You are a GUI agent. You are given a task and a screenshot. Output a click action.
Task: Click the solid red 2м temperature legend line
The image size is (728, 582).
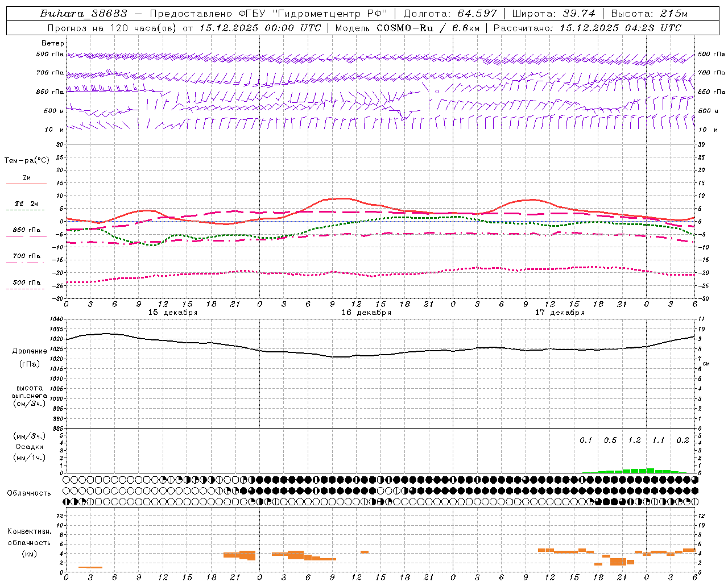click(26, 184)
